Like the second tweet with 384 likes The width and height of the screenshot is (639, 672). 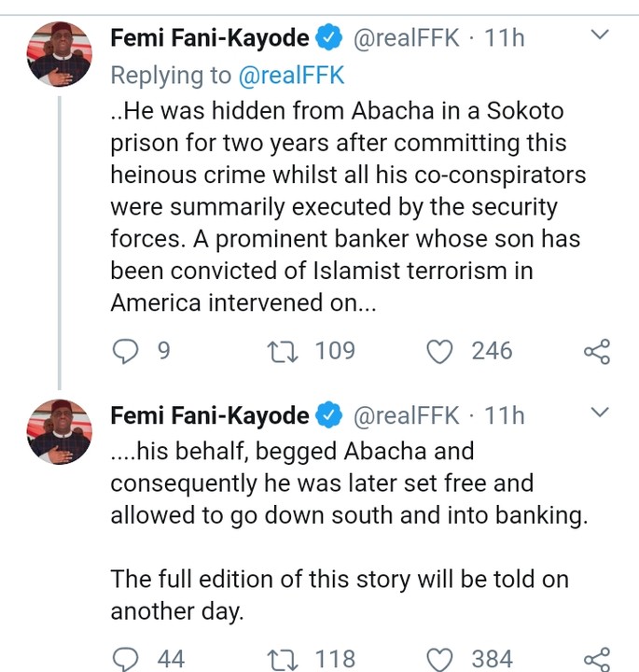click(439, 659)
